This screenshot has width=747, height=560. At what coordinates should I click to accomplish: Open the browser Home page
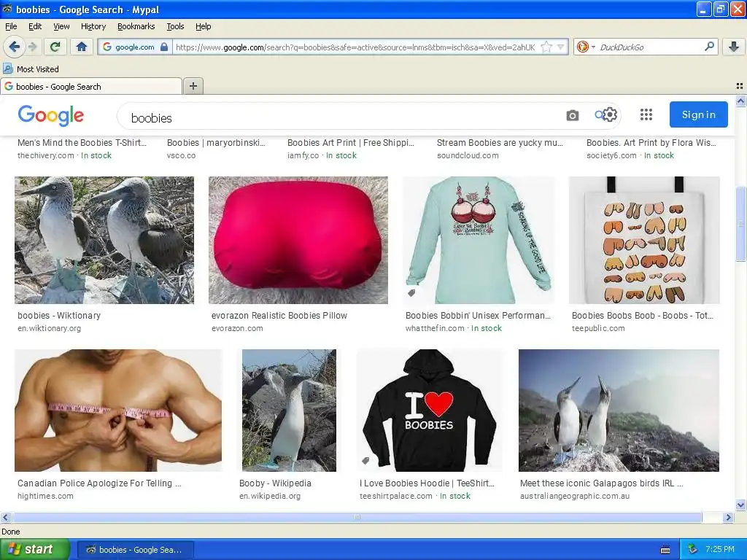pos(82,47)
